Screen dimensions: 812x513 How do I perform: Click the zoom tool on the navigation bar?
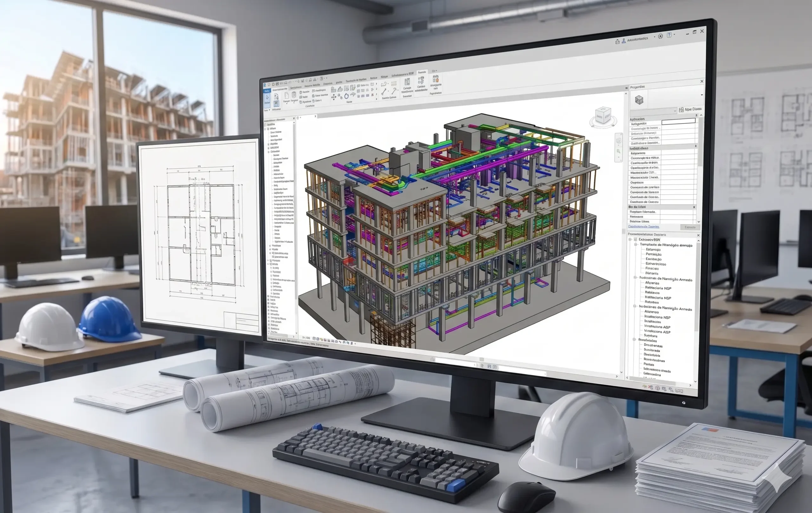point(619,151)
